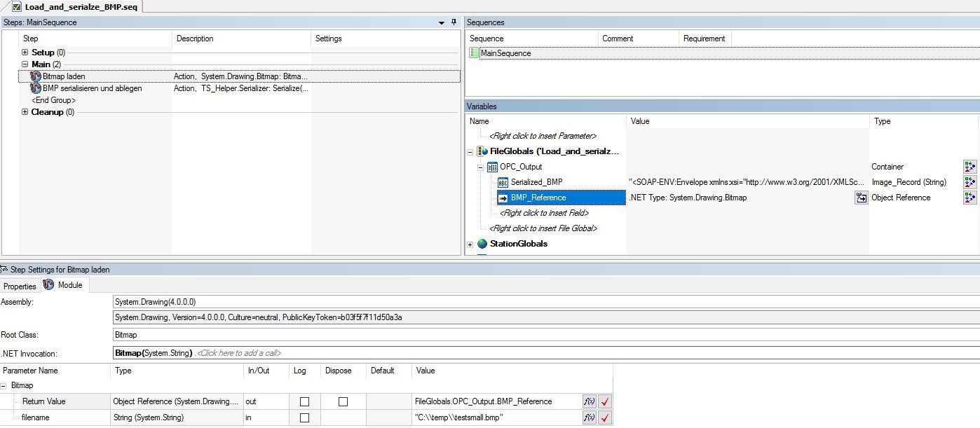Switch to the Properties tab
980x428 pixels.
pyautogui.click(x=20, y=286)
